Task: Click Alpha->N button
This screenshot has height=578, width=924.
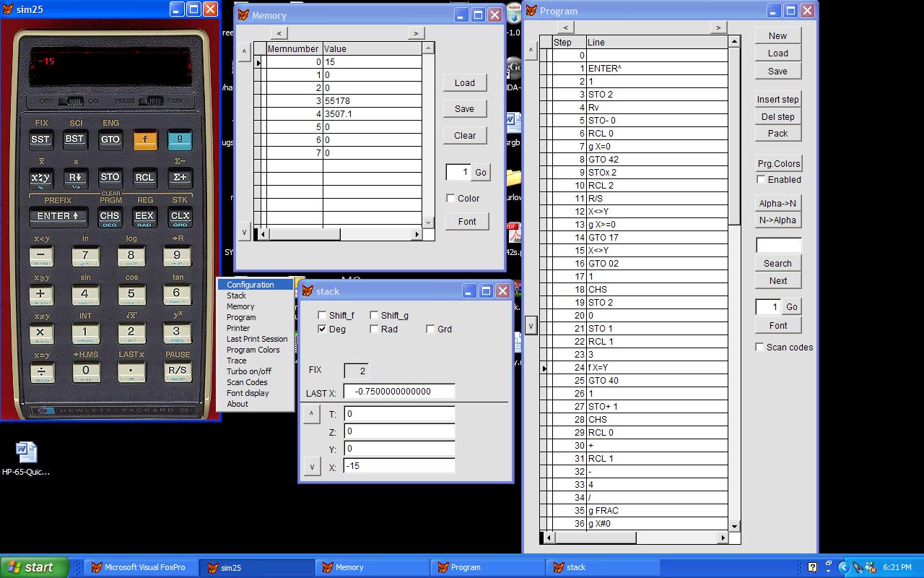Action: (x=777, y=203)
